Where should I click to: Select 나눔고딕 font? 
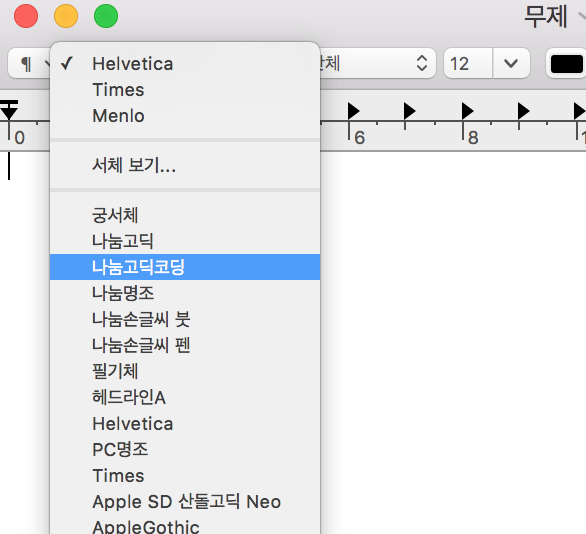185,241
